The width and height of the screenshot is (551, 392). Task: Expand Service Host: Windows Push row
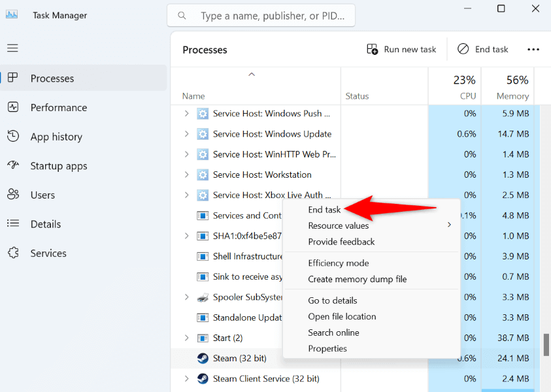(x=186, y=114)
